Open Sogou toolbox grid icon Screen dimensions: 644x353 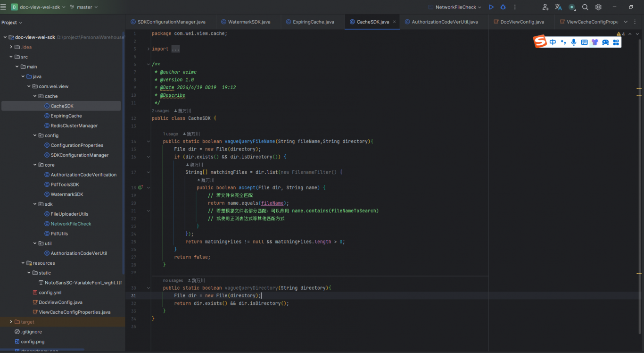[x=616, y=42]
